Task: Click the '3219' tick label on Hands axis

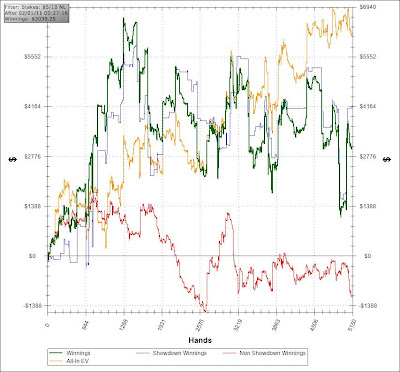Action: (238, 324)
